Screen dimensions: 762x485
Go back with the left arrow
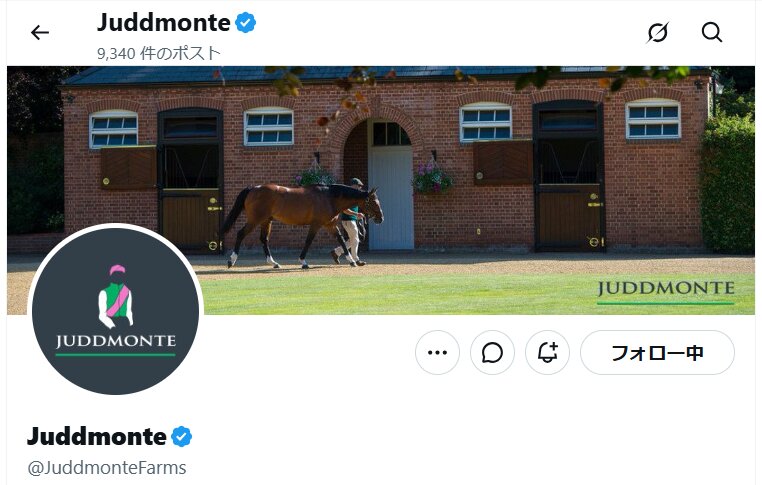40,33
